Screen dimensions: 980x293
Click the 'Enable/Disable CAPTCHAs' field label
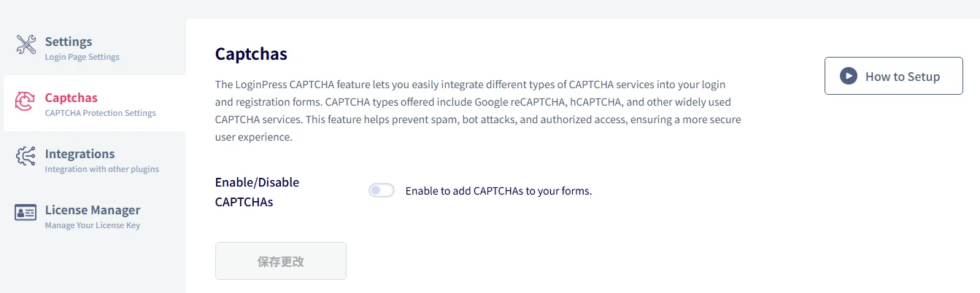tap(257, 192)
